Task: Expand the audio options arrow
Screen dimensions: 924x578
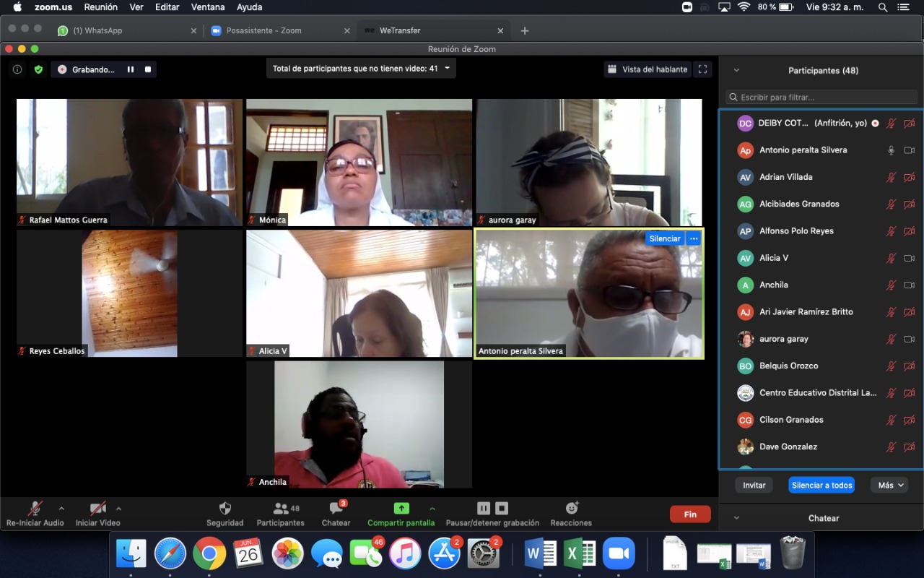Action: pyautogui.click(x=61, y=508)
